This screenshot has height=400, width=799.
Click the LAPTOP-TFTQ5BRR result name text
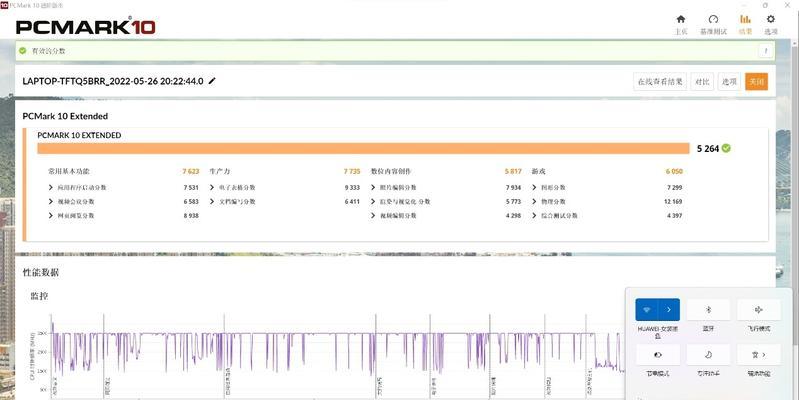113,81
